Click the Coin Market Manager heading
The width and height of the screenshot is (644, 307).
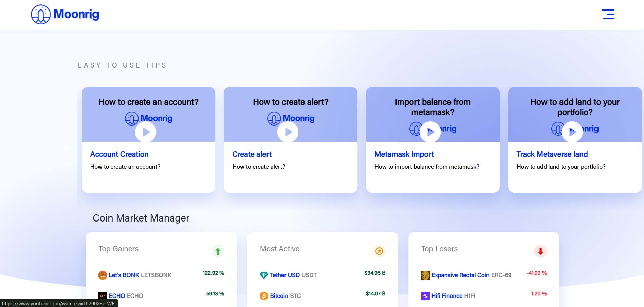(141, 218)
